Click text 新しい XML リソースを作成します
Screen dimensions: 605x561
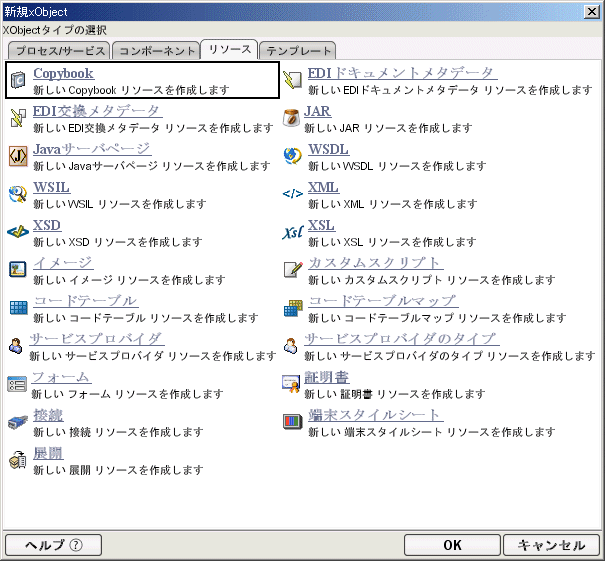[392, 204]
